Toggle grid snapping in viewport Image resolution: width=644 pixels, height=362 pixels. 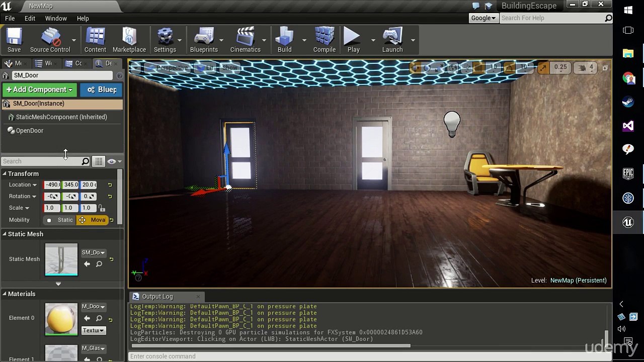pyautogui.click(x=479, y=67)
